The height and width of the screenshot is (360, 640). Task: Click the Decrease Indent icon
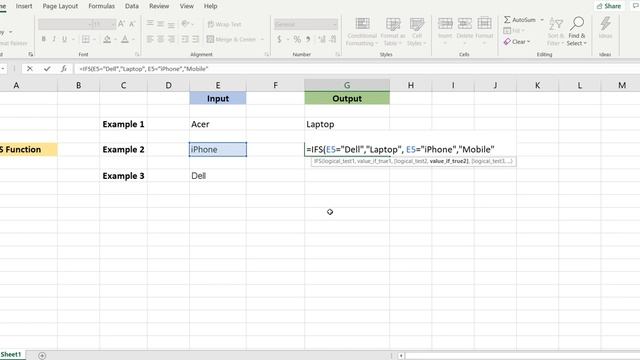[x=185, y=39]
